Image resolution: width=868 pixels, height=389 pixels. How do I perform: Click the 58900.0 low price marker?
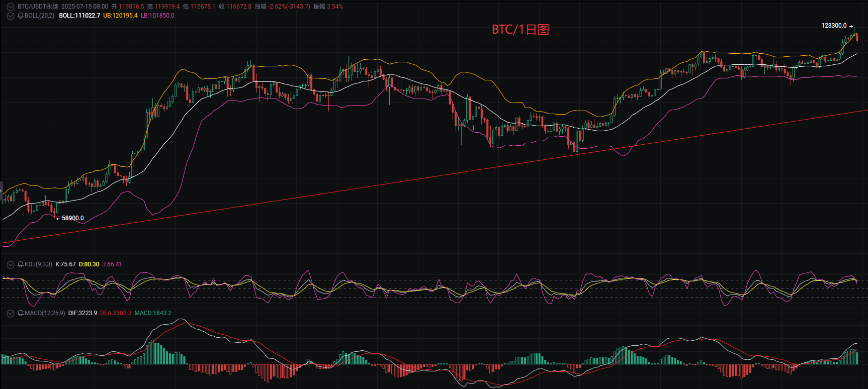(x=73, y=218)
